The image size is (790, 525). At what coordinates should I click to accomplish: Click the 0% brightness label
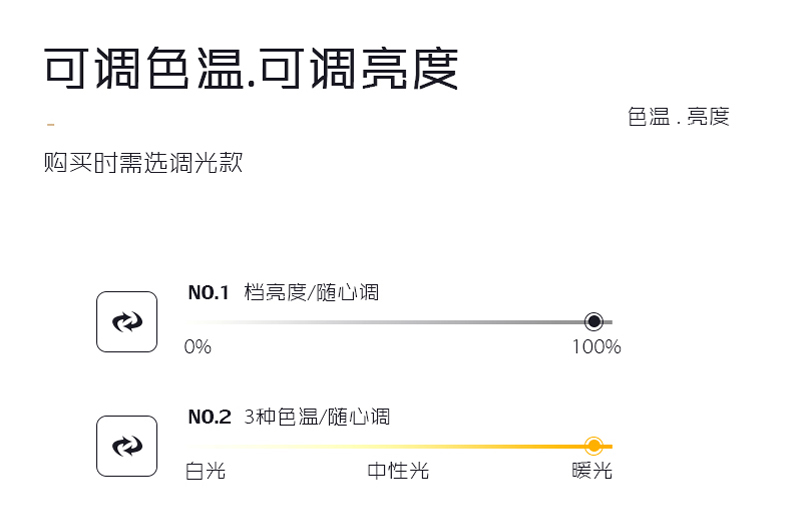[198, 347]
